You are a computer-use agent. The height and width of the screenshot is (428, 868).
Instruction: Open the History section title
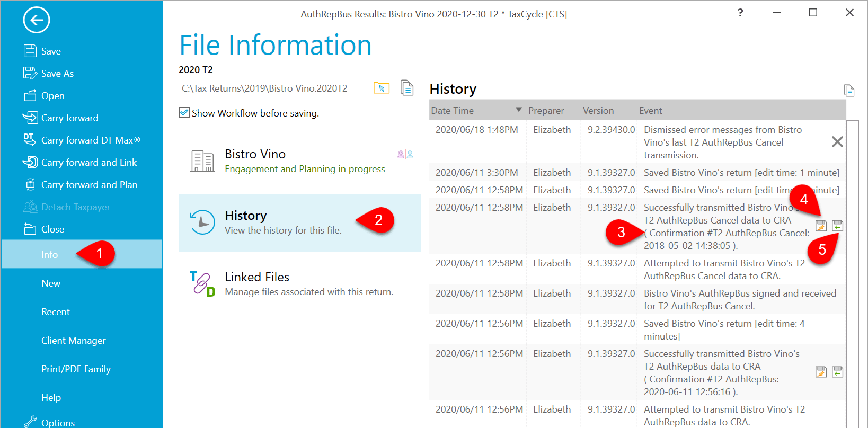coord(246,216)
